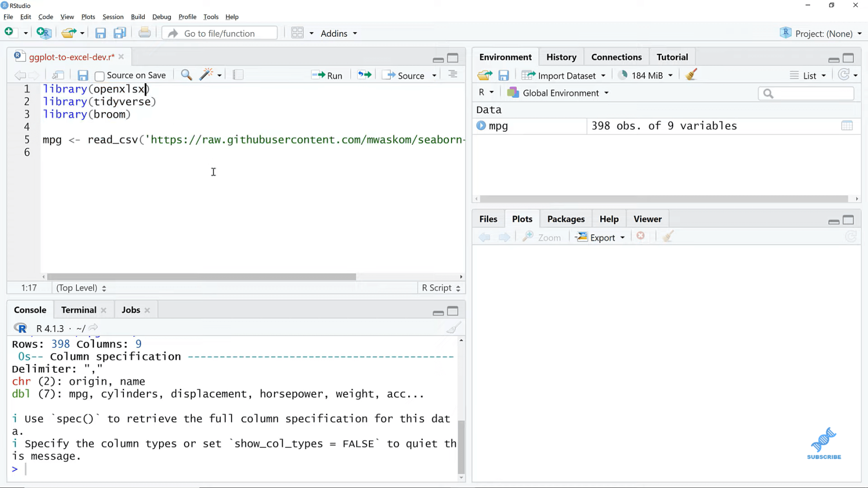Expand Addins dropdown
The height and width of the screenshot is (488, 868).
click(339, 33)
